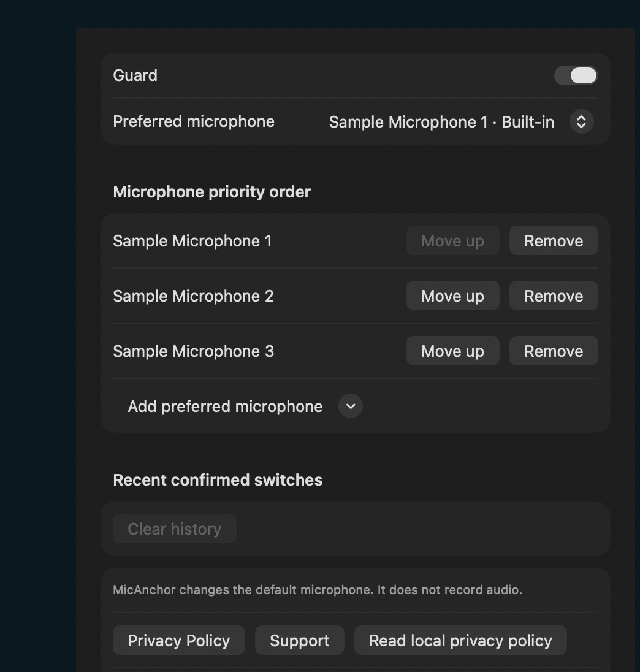The height and width of the screenshot is (672, 640).
Task: Click Sample Microphone 1 · Built-in value
Action: click(441, 122)
